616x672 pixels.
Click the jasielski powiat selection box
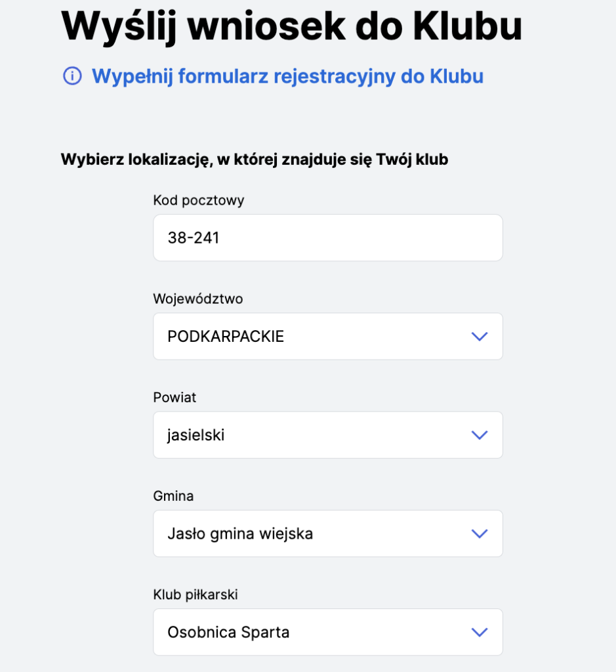coord(295,434)
